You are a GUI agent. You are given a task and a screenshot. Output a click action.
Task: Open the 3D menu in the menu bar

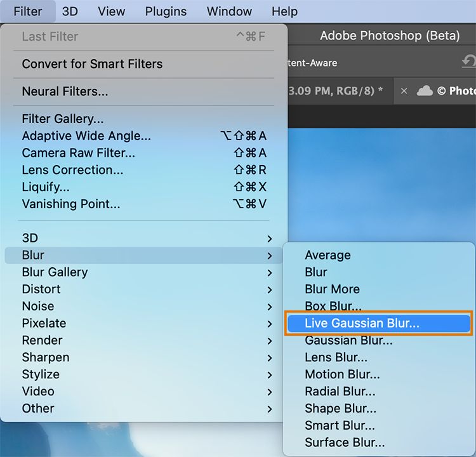[70, 11]
